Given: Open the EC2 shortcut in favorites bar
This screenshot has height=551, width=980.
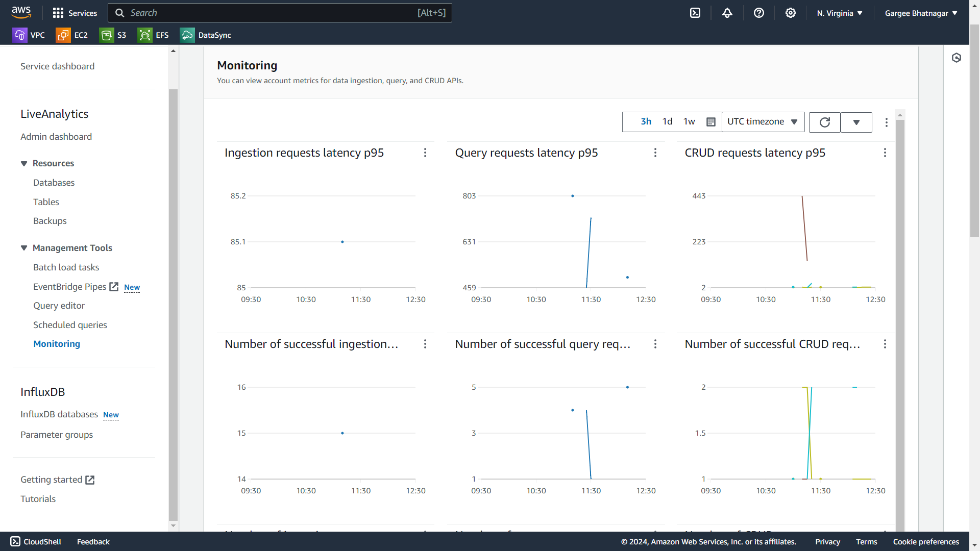Looking at the screenshot, I should (72, 35).
